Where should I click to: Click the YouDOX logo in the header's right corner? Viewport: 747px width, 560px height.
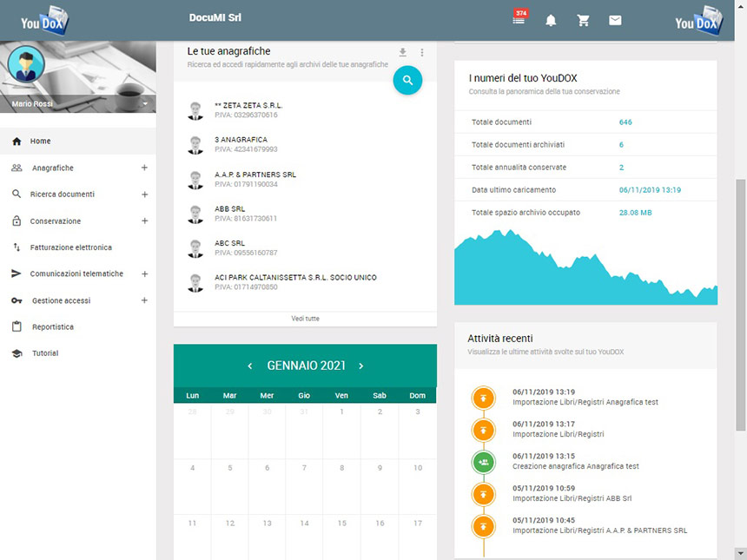pyautogui.click(x=699, y=21)
